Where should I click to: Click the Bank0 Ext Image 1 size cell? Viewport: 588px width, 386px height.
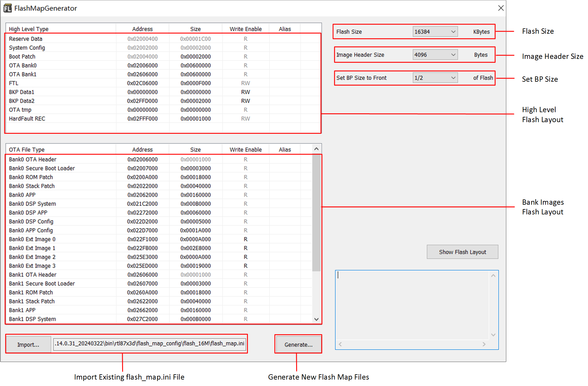[195, 248]
